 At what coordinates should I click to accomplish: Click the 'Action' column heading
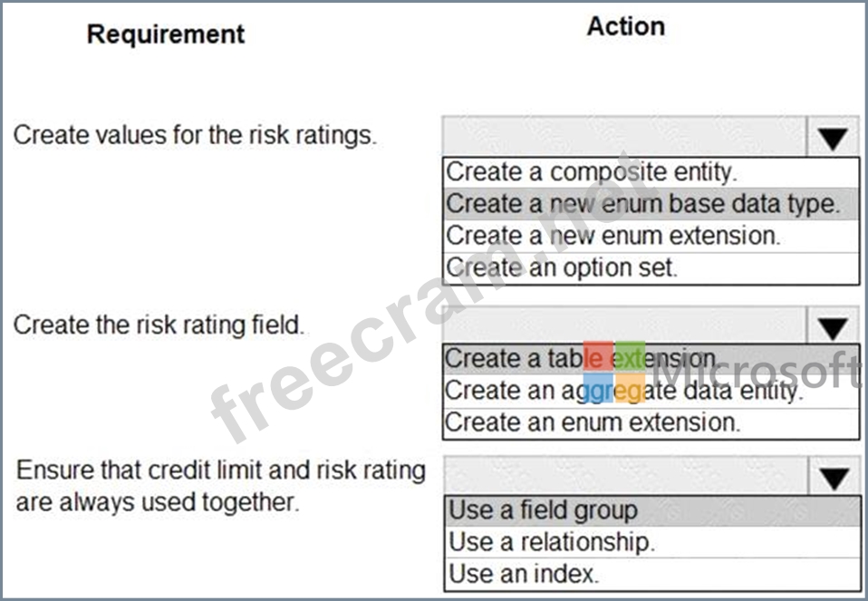pyautogui.click(x=626, y=26)
